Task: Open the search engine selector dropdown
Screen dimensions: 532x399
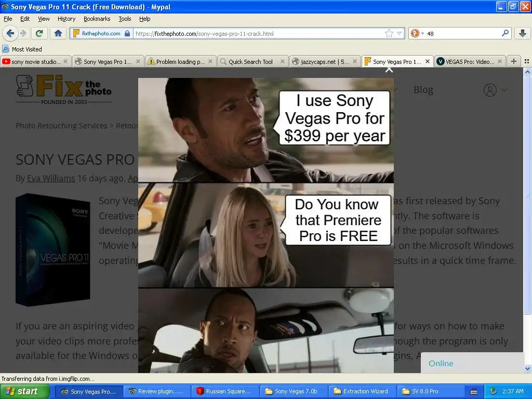Action: point(417,33)
